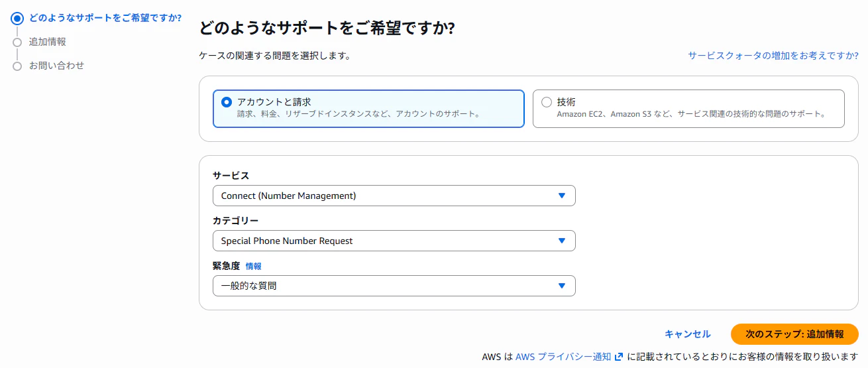Go to the 追加情報 step in sidebar
The width and height of the screenshot is (868, 368).
pos(47,42)
